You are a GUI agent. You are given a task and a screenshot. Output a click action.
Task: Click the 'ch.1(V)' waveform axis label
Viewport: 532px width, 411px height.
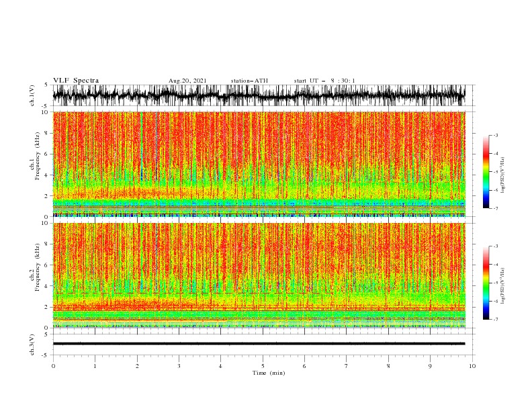click(32, 95)
